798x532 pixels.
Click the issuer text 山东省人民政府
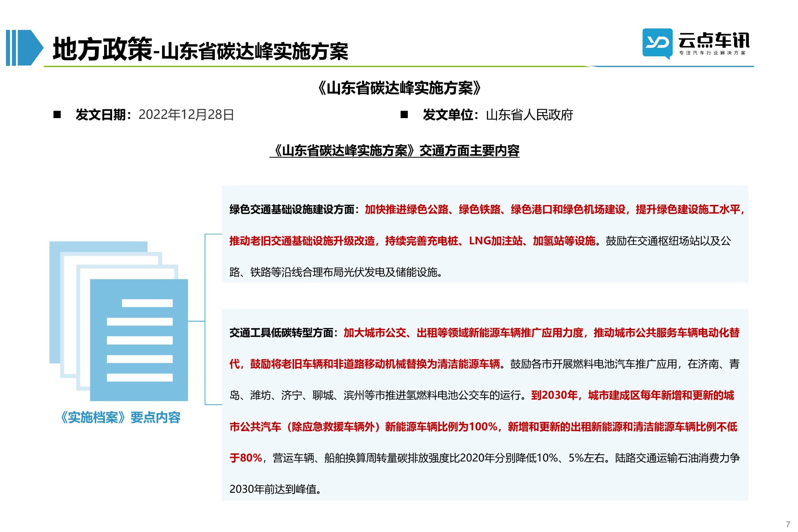529,115
